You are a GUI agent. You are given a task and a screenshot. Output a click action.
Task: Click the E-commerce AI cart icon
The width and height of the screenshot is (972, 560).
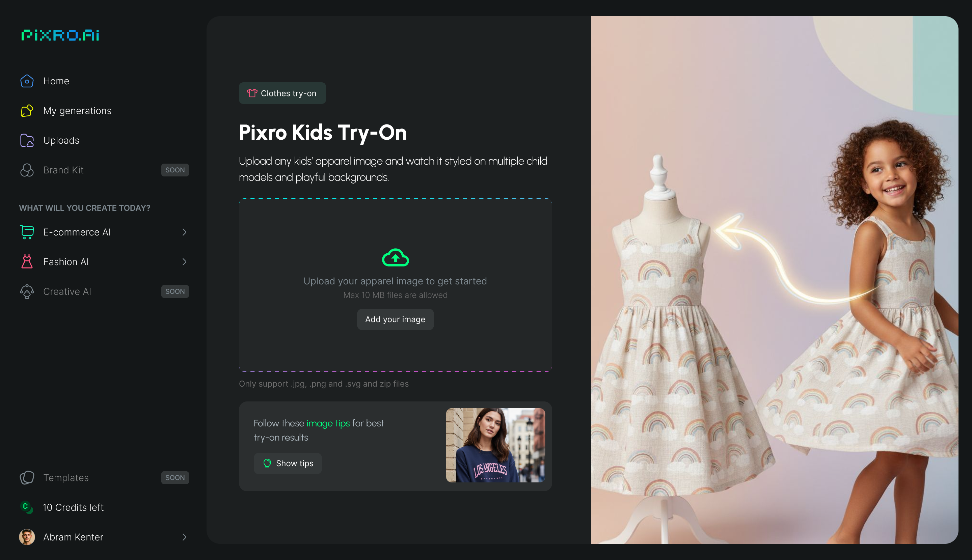point(27,232)
